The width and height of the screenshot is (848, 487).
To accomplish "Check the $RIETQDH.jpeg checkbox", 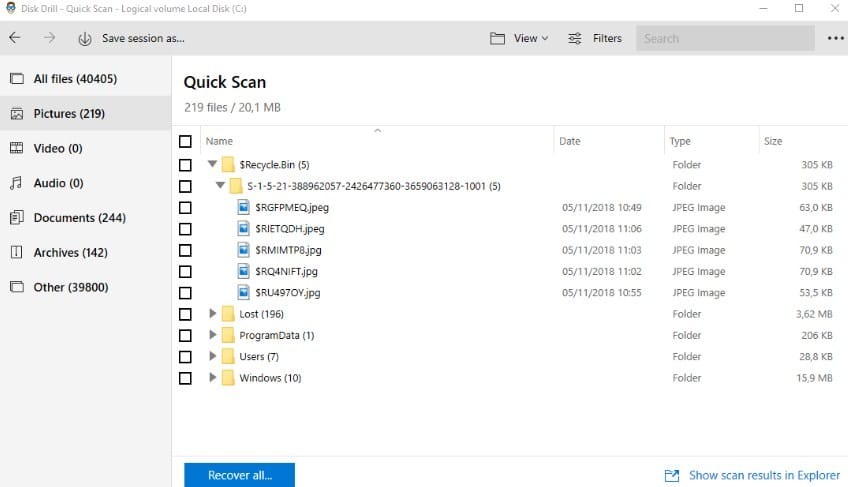I will (185, 229).
